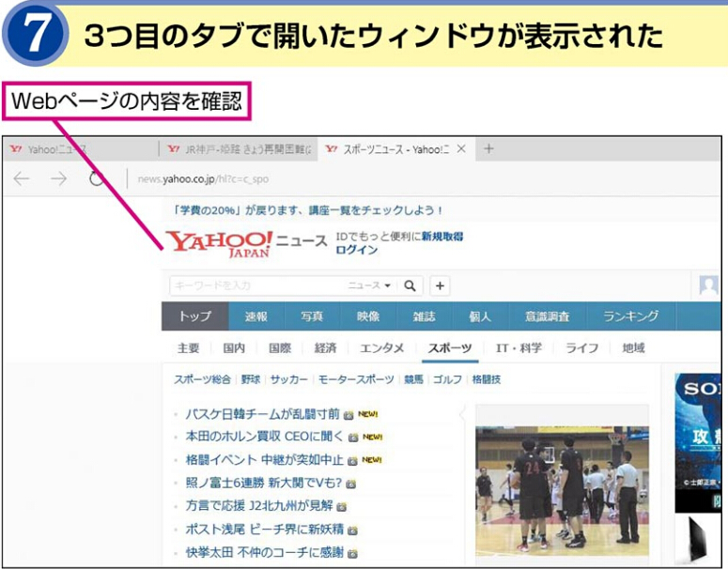Viewport: 728px width, 569px height.
Task: Click camera icon next to バスケ日韓チーム headline
Action: (x=349, y=415)
